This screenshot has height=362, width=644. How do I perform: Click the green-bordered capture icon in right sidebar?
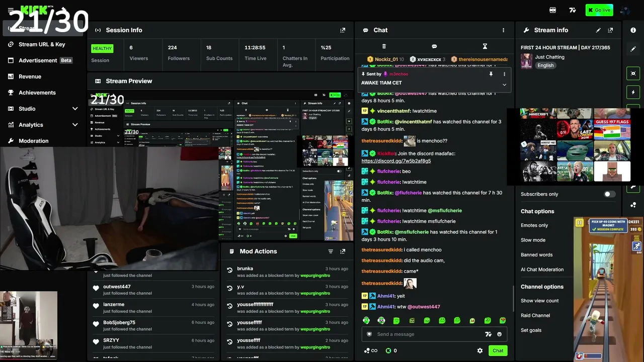pos(633,73)
